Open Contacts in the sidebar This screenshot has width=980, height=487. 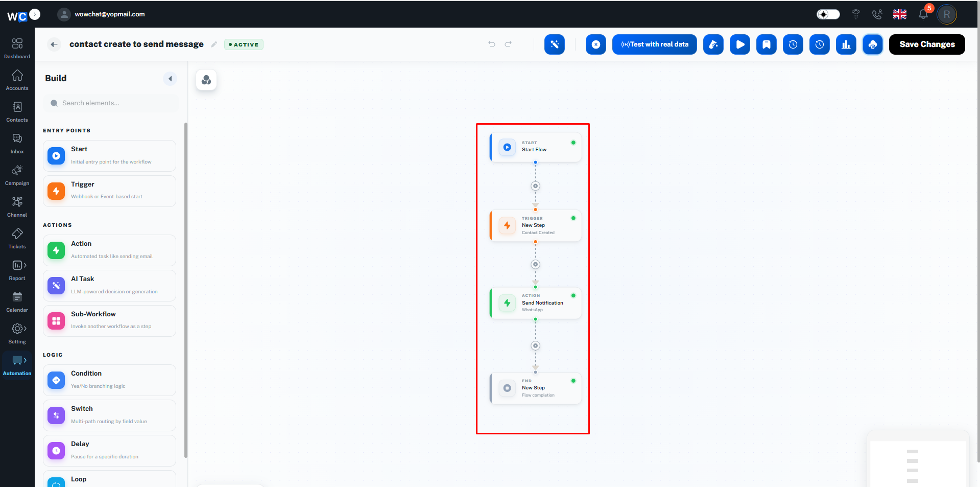point(17,112)
